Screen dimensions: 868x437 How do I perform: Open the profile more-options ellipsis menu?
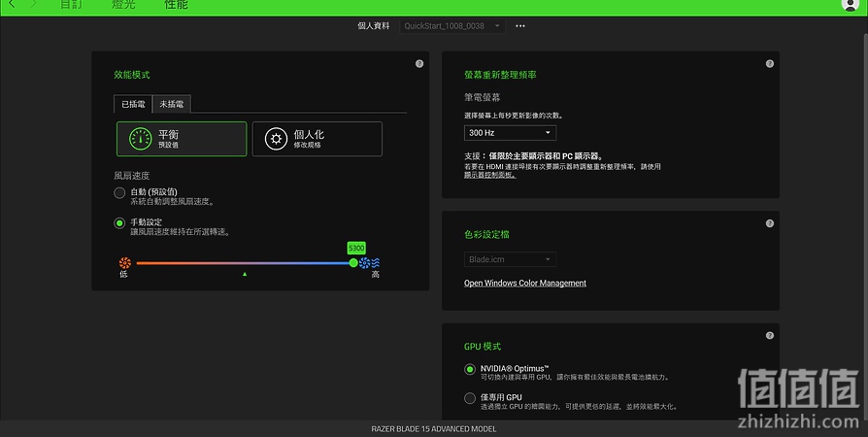click(519, 26)
